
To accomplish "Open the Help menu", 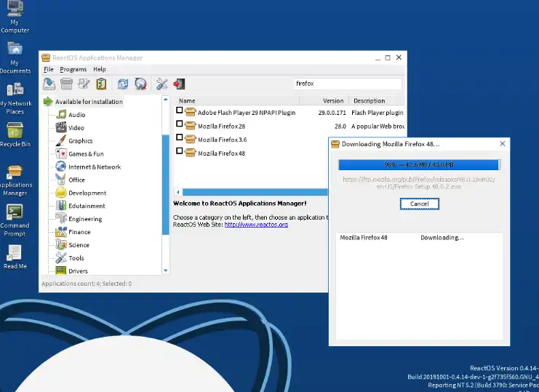I will coord(99,69).
